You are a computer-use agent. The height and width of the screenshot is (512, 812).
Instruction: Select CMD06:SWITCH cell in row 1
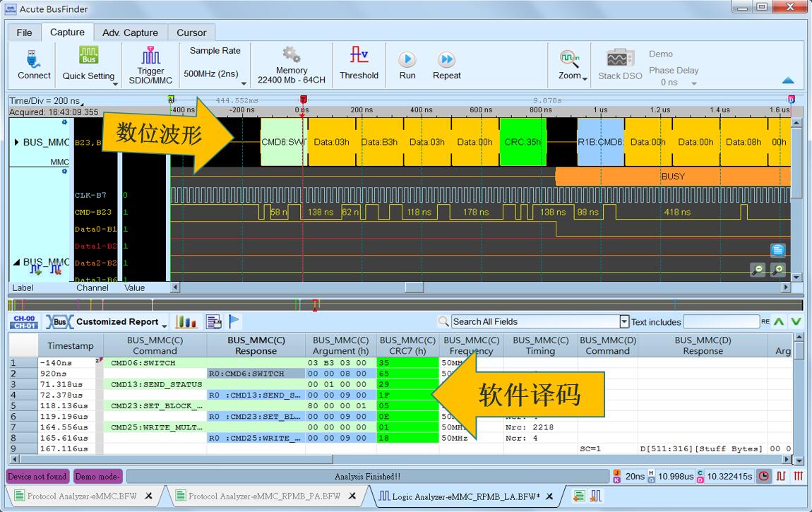[155, 363]
